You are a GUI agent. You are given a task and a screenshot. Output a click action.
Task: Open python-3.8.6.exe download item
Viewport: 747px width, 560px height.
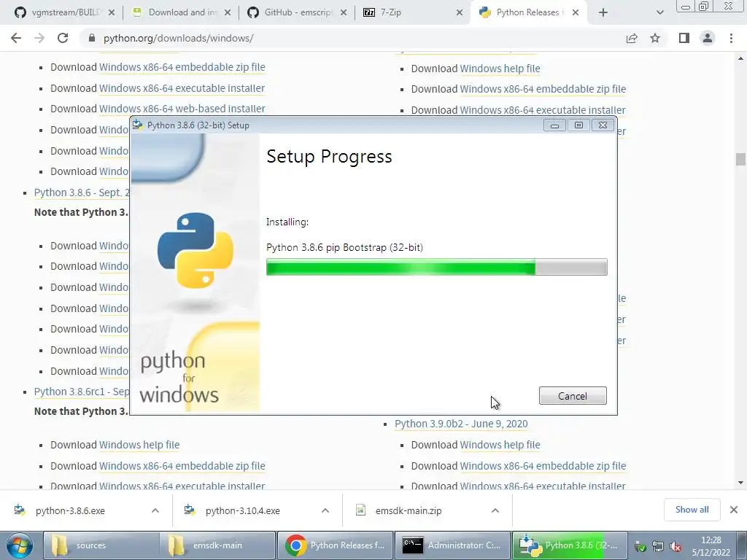[70, 510]
